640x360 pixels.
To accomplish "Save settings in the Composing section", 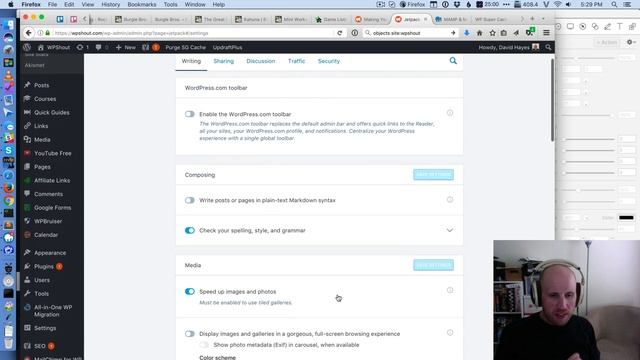I will (x=433, y=175).
